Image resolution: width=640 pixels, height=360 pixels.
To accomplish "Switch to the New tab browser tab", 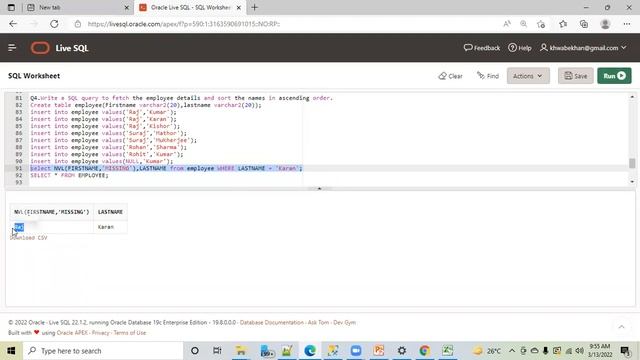I will pyautogui.click(x=78, y=7).
